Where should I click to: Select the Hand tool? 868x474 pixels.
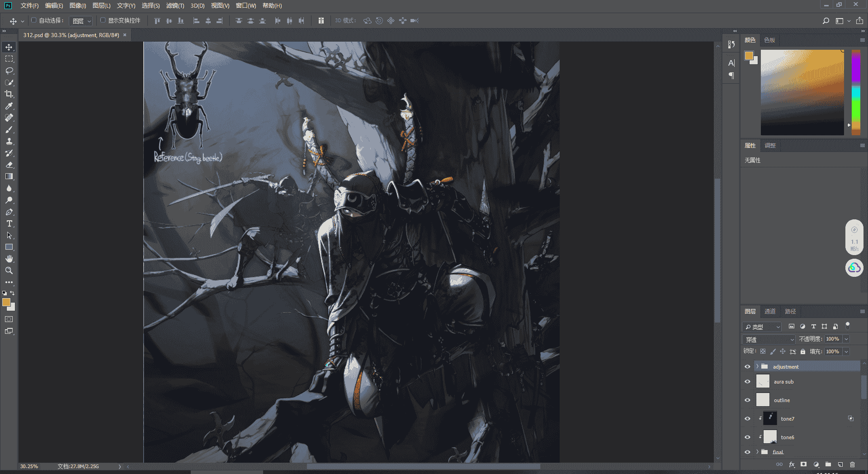pos(9,259)
